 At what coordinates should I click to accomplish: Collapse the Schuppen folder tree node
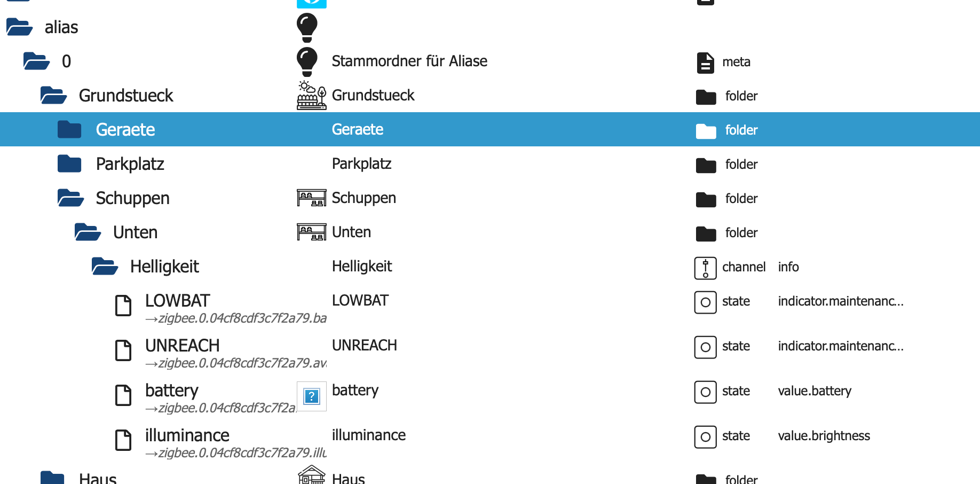click(x=70, y=198)
